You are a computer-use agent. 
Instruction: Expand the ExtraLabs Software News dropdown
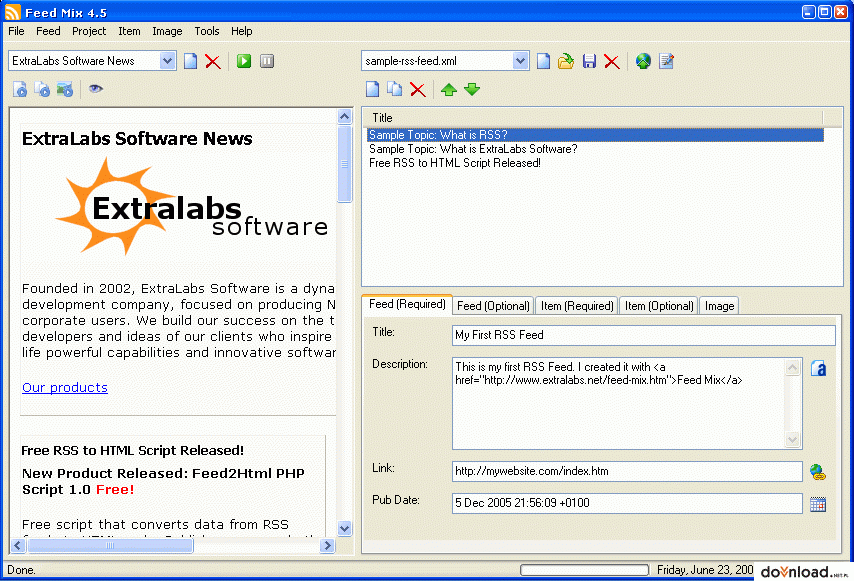tap(167, 61)
